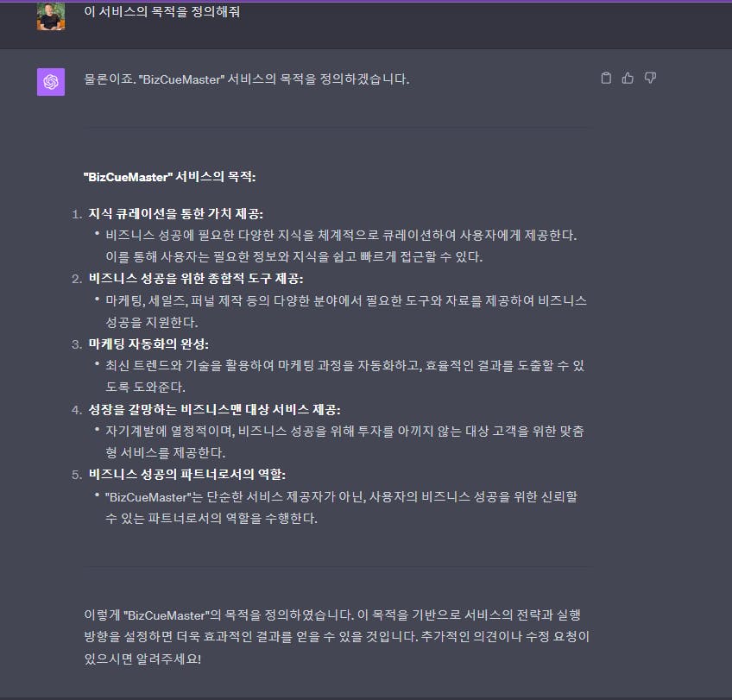Click the closing paragraph starting '이렇게 "BizCueMaster"의'

point(337,636)
